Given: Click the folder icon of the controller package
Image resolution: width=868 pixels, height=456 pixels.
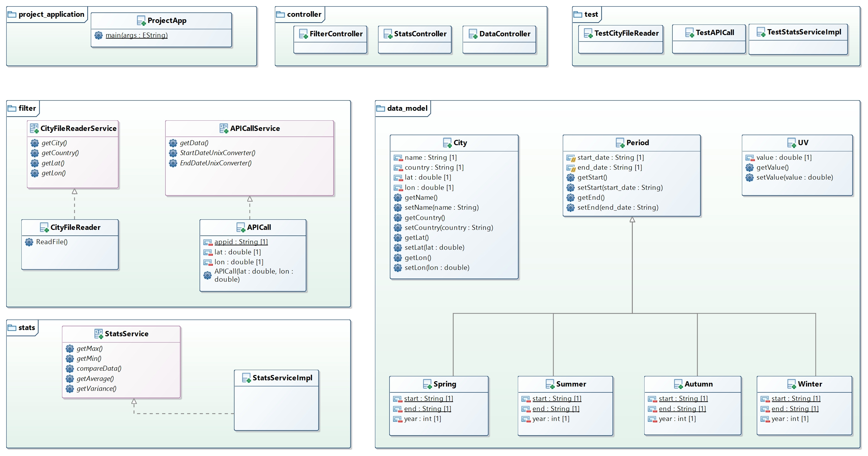Looking at the screenshot, I should click(280, 14).
